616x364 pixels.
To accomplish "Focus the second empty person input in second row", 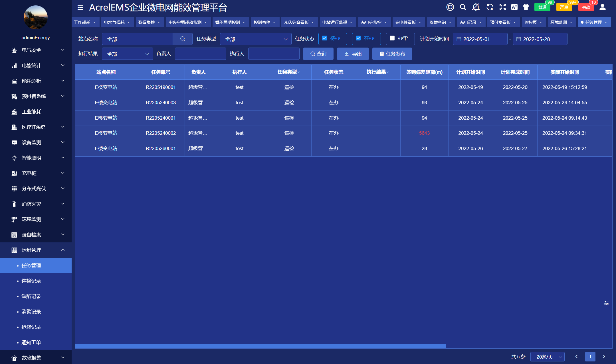I will [x=274, y=54].
